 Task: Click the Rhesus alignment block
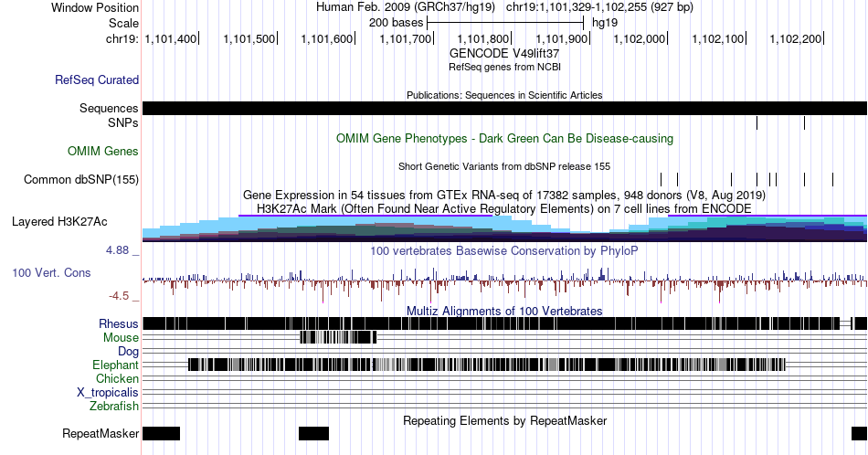click(491, 323)
